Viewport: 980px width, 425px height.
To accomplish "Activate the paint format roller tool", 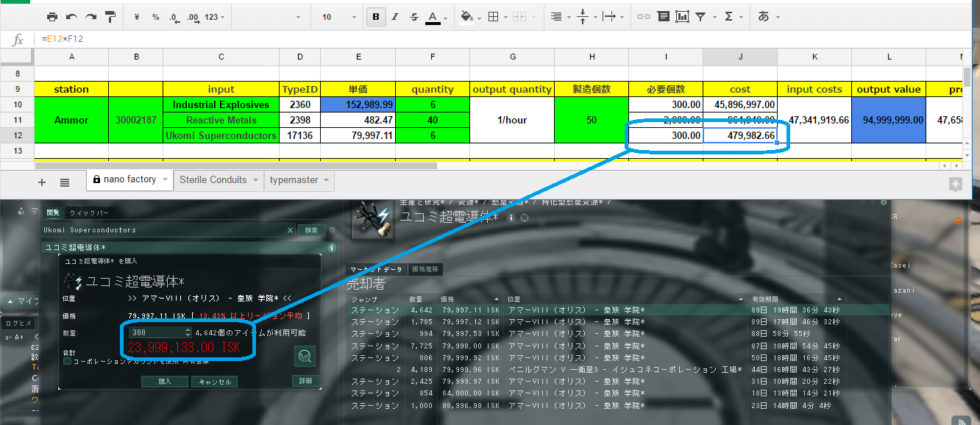I will pyautogui.click(x=110, y=16).
